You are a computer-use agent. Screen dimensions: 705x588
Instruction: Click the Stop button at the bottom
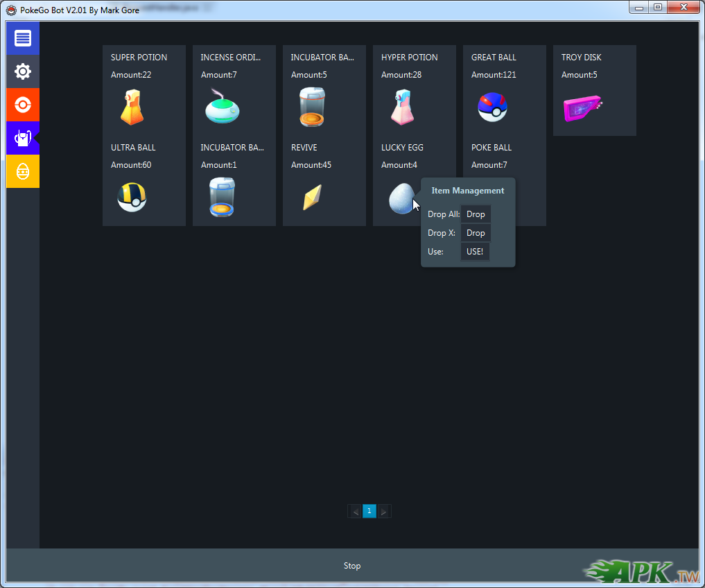tap(352, 566)
